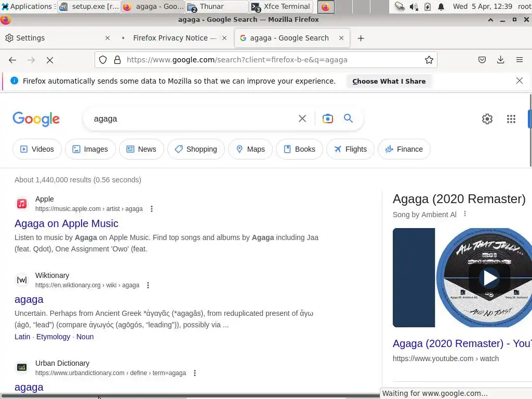The width and height of the screenshot is (532, 399).
Task: Submit search with magnifier icon
Action: (x=348, y=118)
